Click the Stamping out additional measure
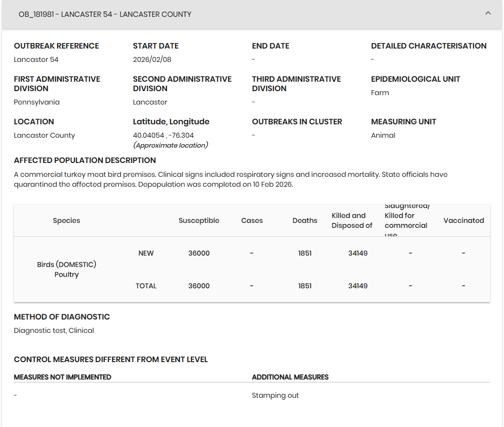Screen dimensions: 504x427 (x=276, y=395)
